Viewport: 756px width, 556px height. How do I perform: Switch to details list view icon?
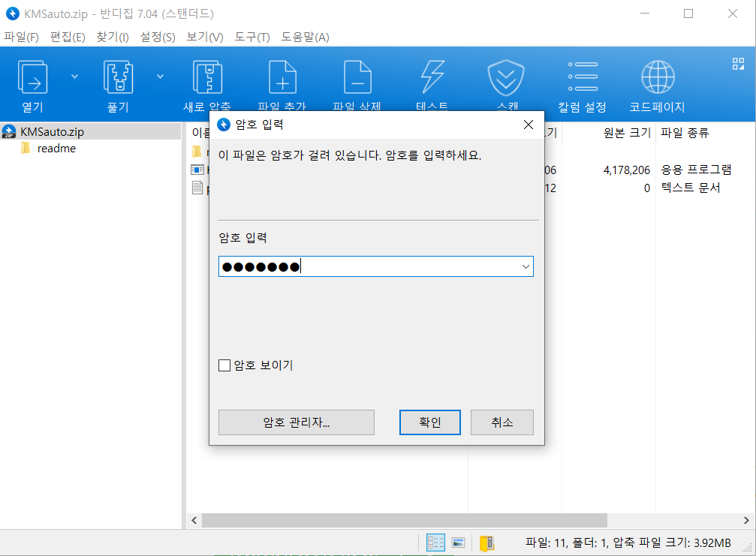[435, 543]
